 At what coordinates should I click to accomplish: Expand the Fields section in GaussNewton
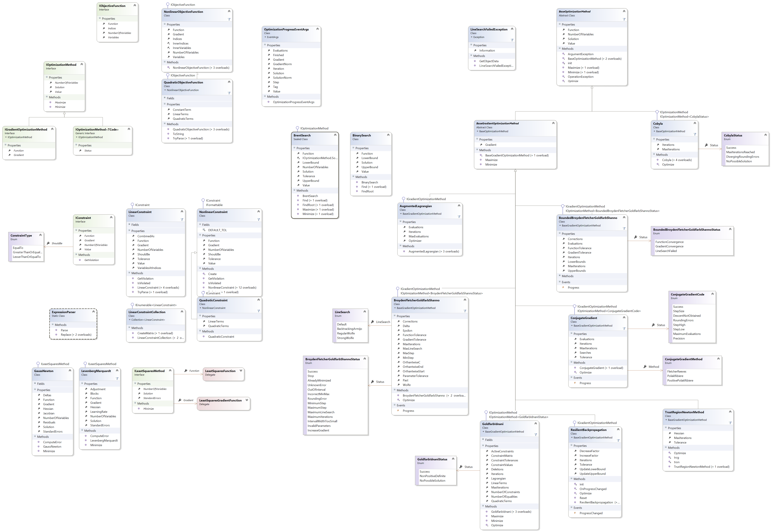pyautogui.click(x=35, y=384)
